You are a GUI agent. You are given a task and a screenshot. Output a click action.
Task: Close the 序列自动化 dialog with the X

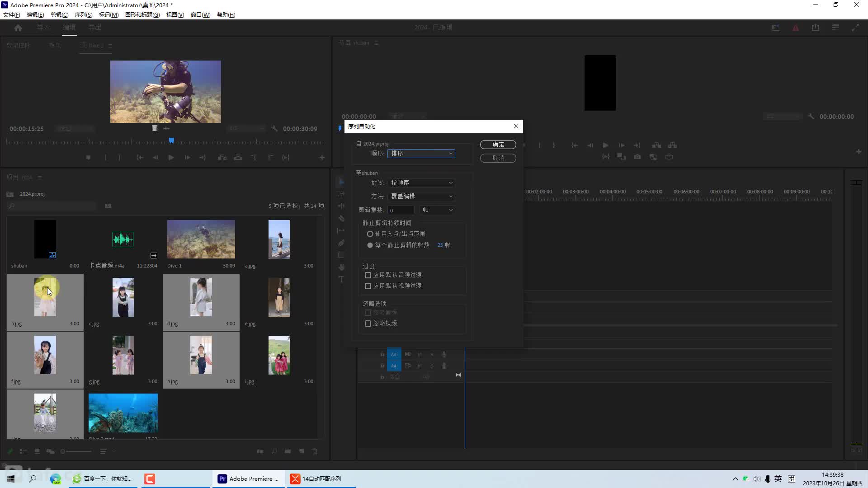click(x=516, y=126)
